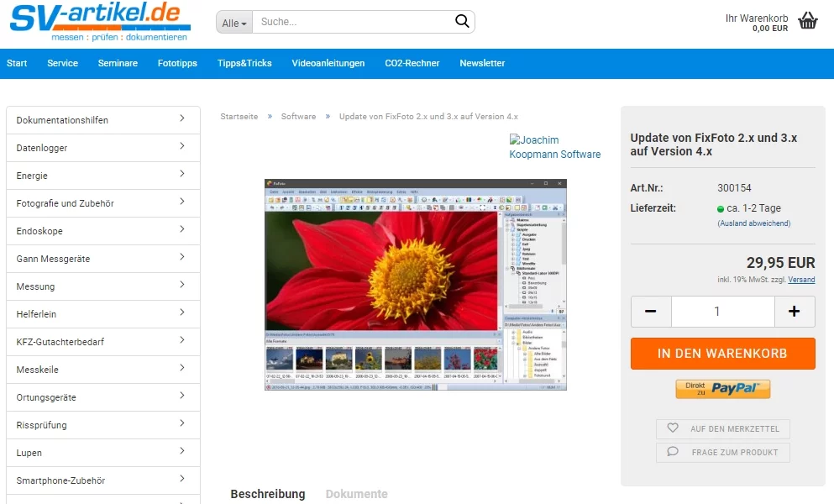Image resolution: width=834 pixels, height=504 pixels.
Task: Click the speech bubble icon for product question
Action: [x=673, y=451]
